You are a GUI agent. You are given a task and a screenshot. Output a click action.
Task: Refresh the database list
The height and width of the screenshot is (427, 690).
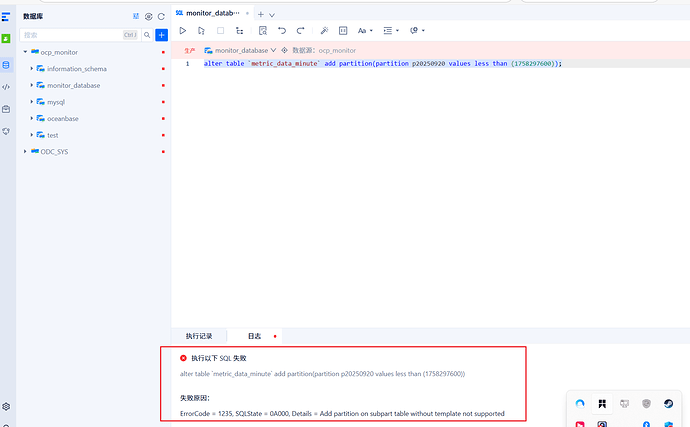161,17
